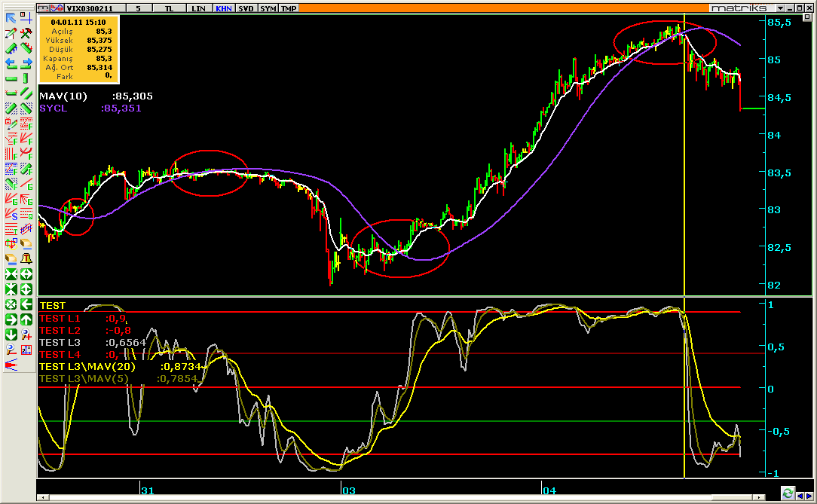Select the blue arrow pointer tool

(x=11, y=18)
